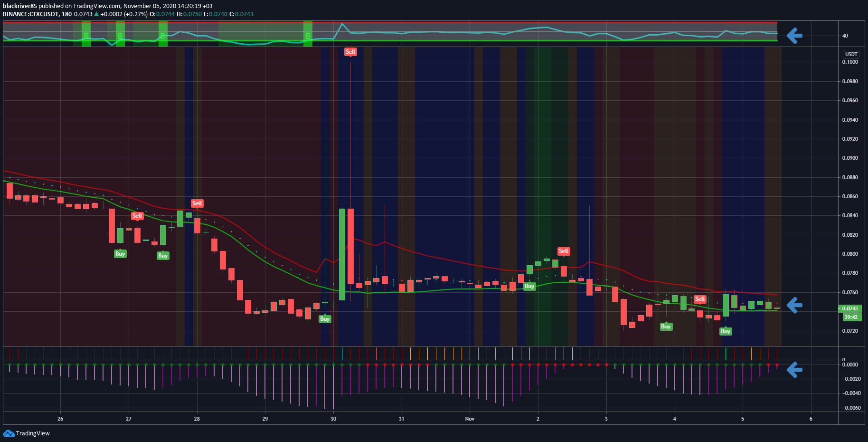
Task: Click the date 29 on the time axis
Action: [x=265, y=419]
